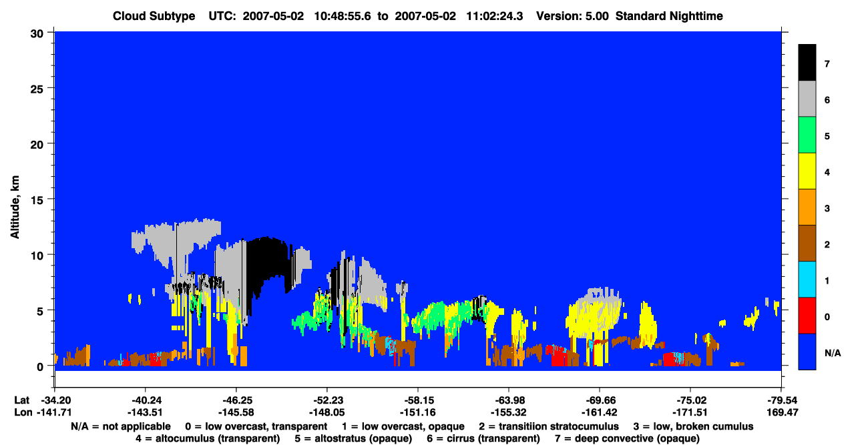
Task: Click longitude value '-155.32'
Action: click(508, 412)
